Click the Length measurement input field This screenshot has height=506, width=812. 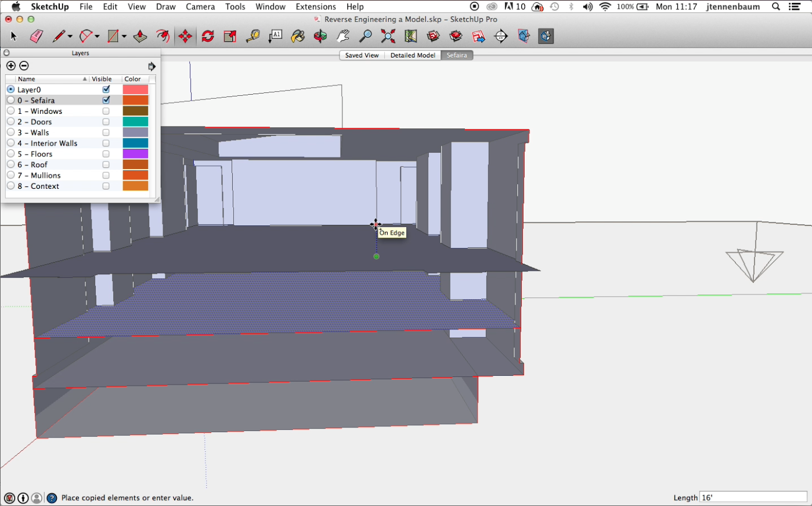click(x=753, y=497)
